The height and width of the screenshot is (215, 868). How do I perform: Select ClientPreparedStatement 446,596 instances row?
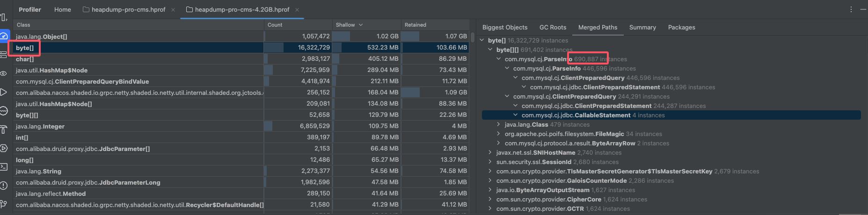pyautogui.click(x=671, y=87)
